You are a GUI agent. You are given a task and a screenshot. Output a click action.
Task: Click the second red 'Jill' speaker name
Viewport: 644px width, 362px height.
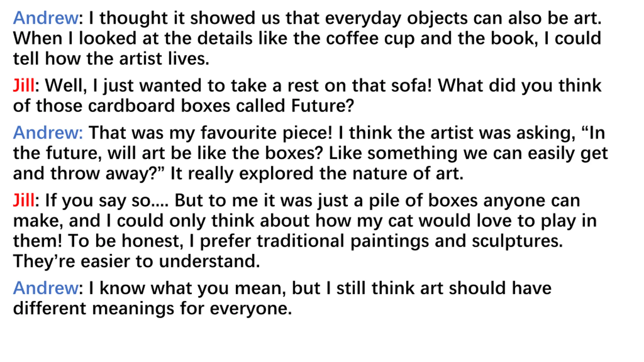[24, 201]
